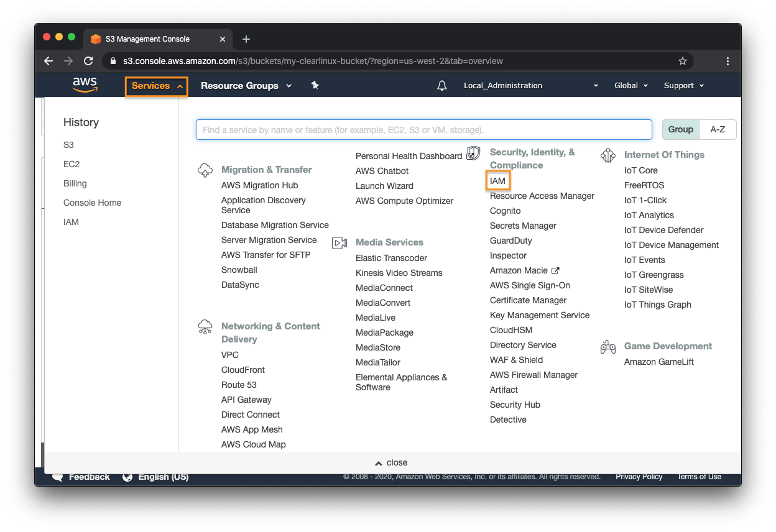The height and width of the screenshot is (532, 776).
Task: Click the Migration & Transfer category icon
Action: [205, 170]
